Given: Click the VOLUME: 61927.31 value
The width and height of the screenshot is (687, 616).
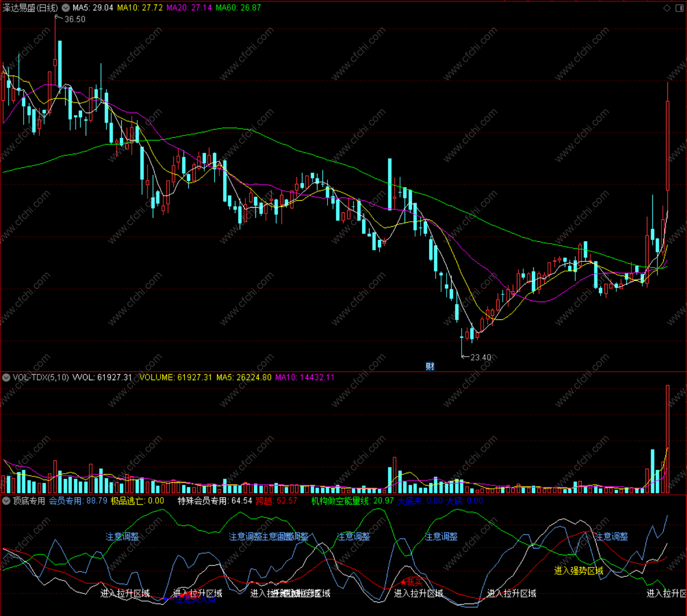Looking at the screenshot, I should tap(176, 377).
